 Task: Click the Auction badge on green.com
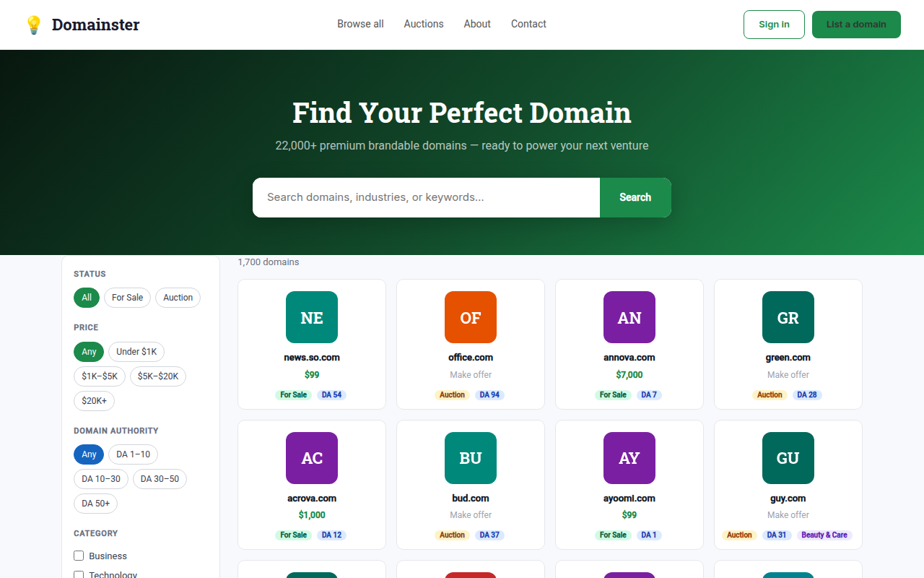[770, 395]
